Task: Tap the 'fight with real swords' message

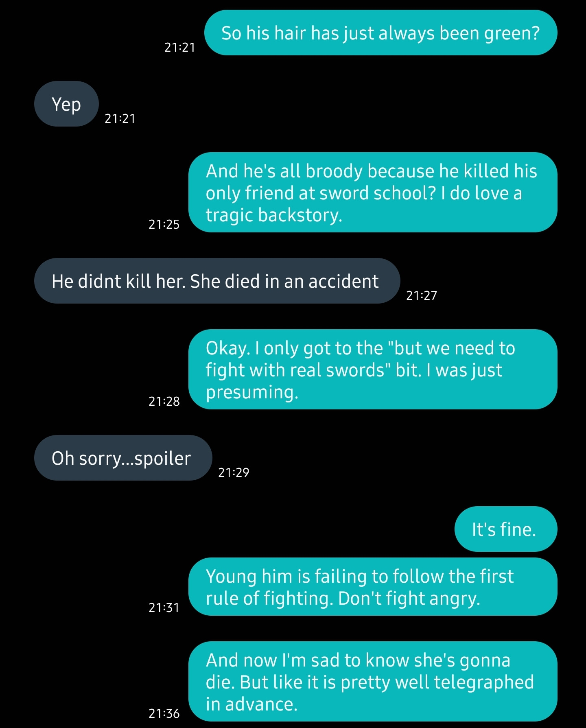Action: (373, 369)
